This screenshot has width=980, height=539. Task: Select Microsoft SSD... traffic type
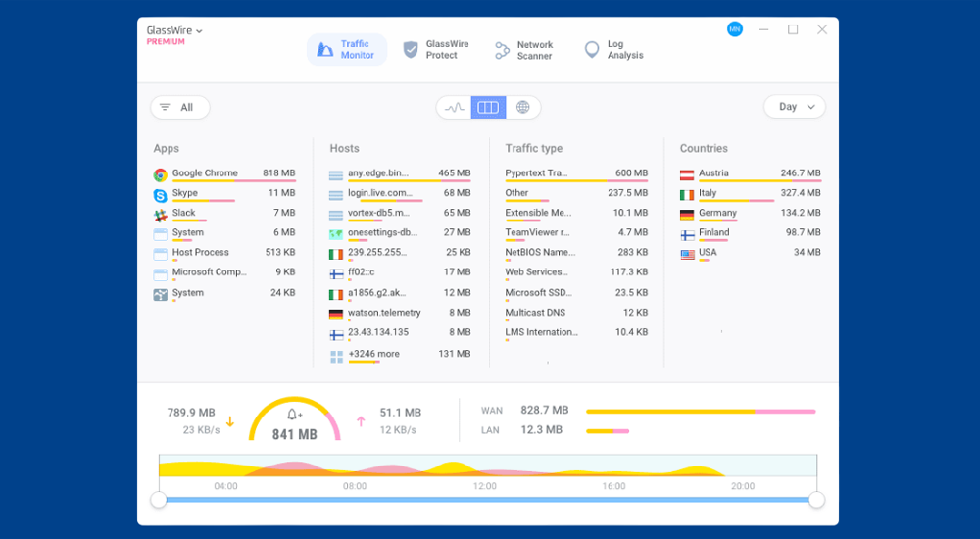576,294
